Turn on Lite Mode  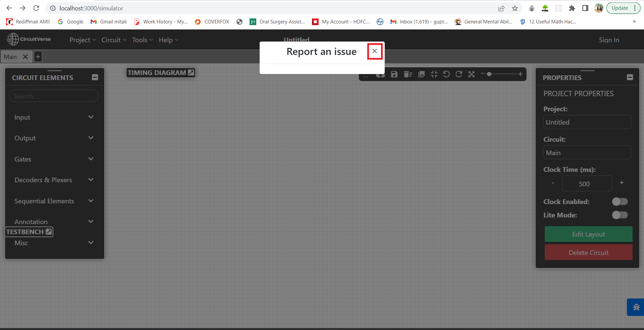(x=620, y=215)
